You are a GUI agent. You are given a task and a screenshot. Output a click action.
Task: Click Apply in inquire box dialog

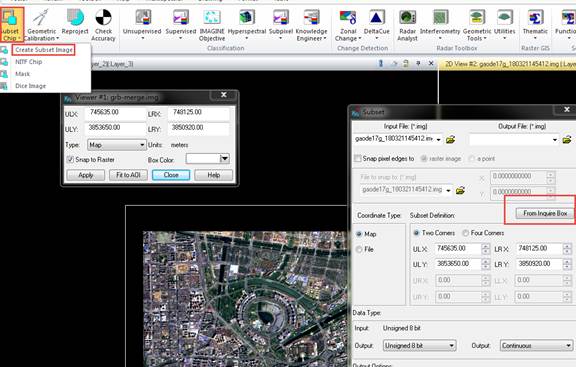(86, 175)
